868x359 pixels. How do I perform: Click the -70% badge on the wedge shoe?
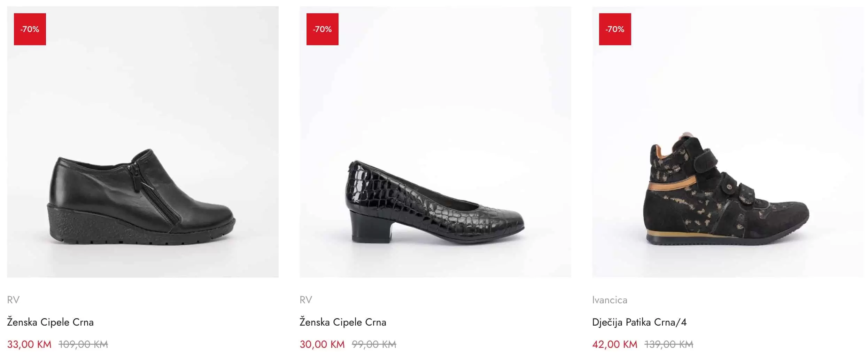(30, 29)
